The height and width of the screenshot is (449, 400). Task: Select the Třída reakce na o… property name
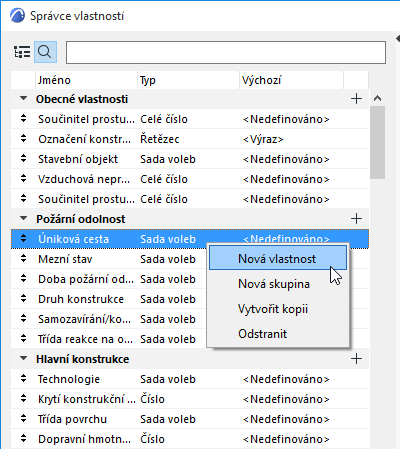(85, 339)
